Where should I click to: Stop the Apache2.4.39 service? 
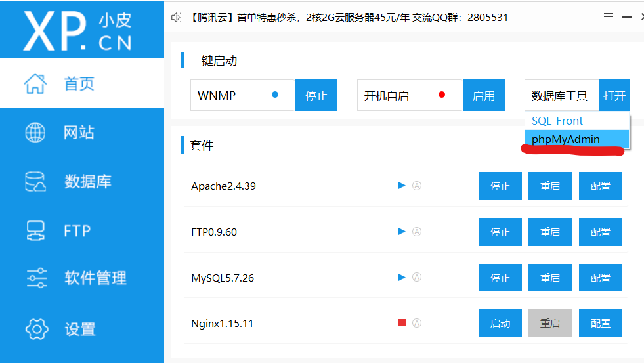coord(500,186)
